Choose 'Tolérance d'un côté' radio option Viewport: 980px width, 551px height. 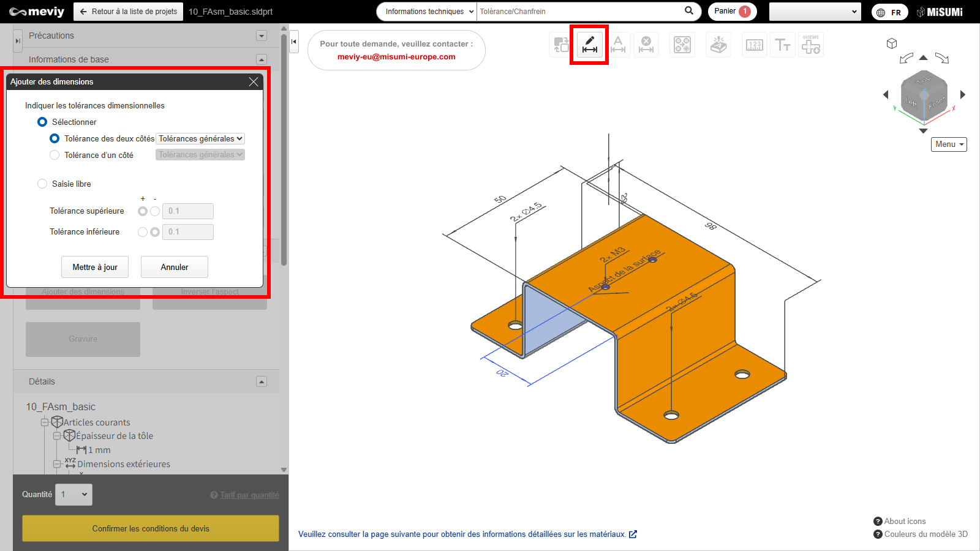pos(55,155)
